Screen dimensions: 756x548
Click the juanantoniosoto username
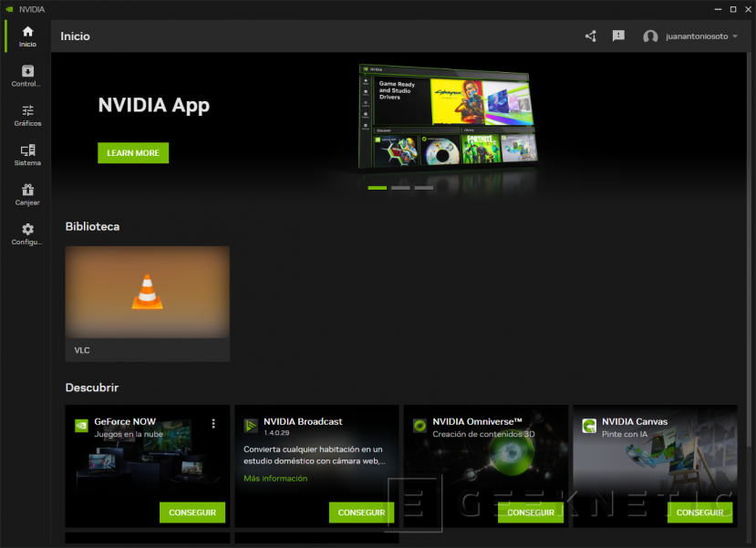[x=697, y=36]
